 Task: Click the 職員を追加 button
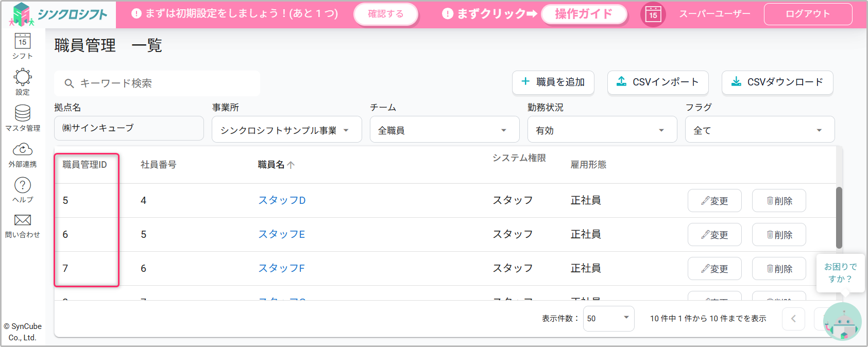click(553, 82)
